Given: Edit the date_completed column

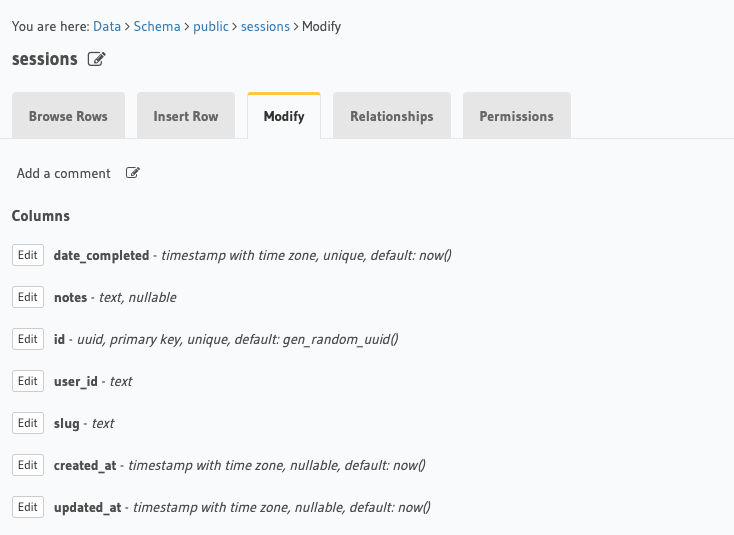Looking at the screenshot, I should tap(28, 255).
